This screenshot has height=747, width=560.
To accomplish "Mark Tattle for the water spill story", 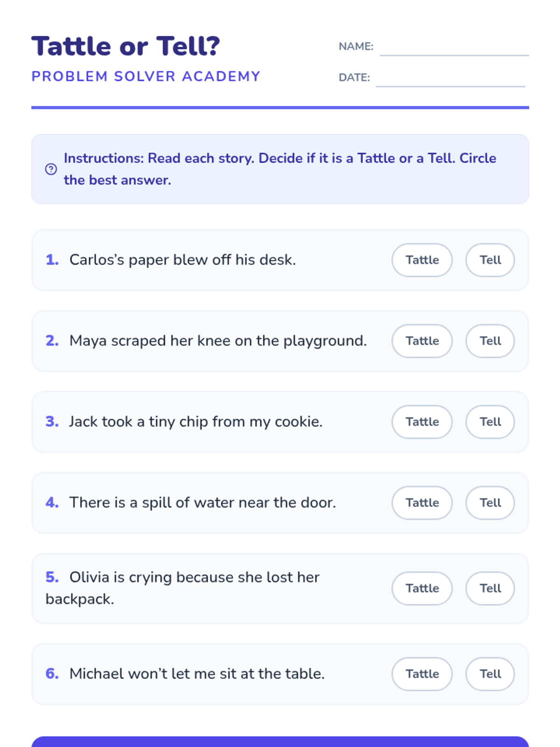I will 422,503.
